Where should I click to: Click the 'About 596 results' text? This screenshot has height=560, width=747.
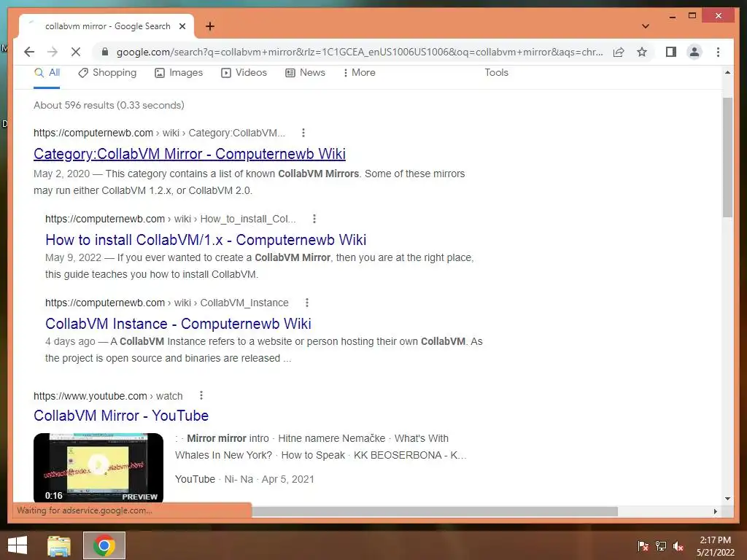tap(109, 105)
